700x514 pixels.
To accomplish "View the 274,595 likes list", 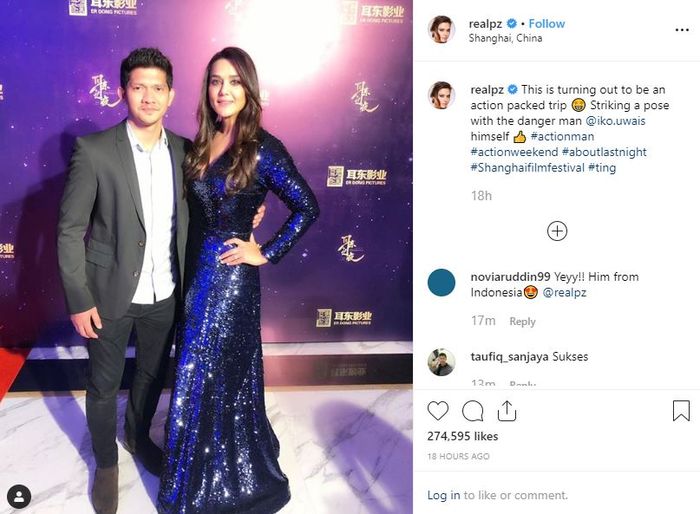I will pos(462,436).
